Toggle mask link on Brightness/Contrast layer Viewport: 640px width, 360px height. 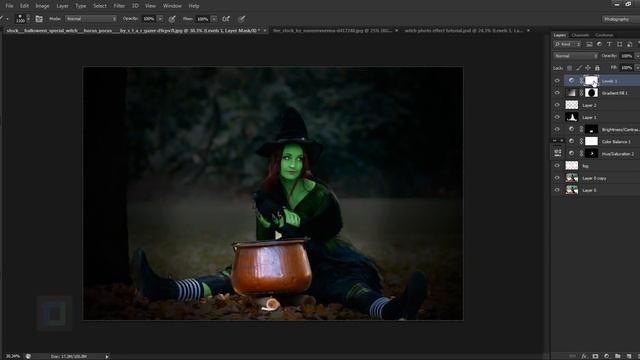tap(581, 129)
